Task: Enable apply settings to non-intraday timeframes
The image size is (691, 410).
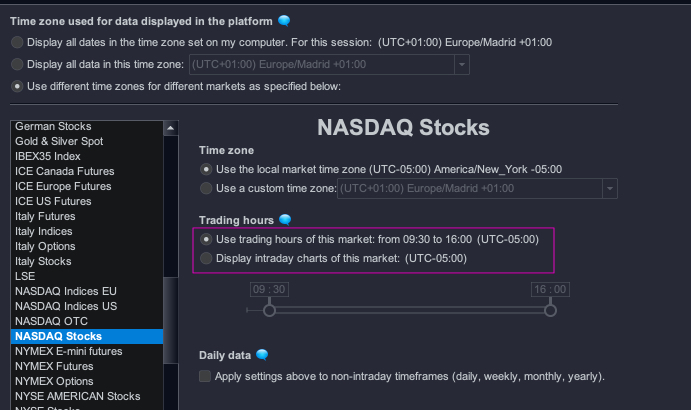Action: point(205,377)
